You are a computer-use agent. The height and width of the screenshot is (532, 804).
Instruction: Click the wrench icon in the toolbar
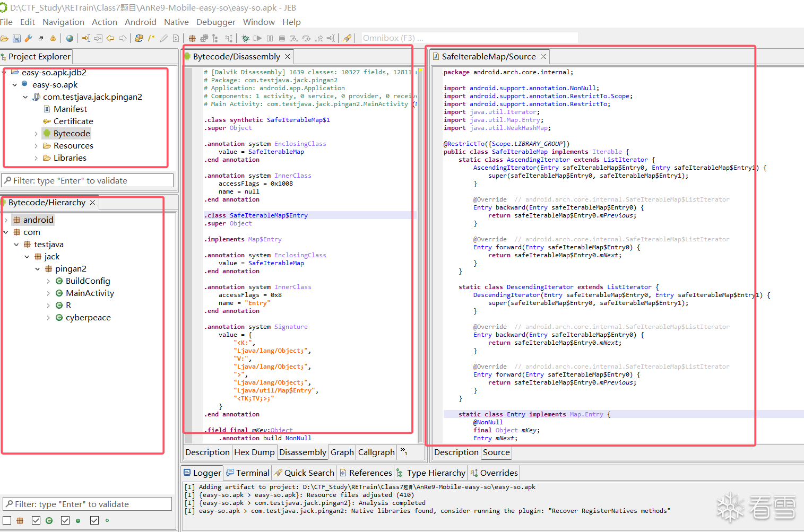pyautogui.click(x=29, y=38)
